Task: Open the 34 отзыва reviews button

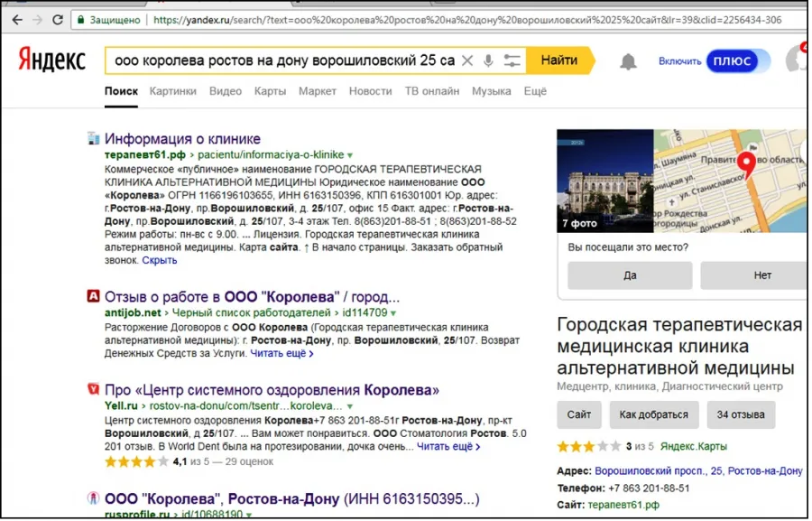Action: coord(741,414)
